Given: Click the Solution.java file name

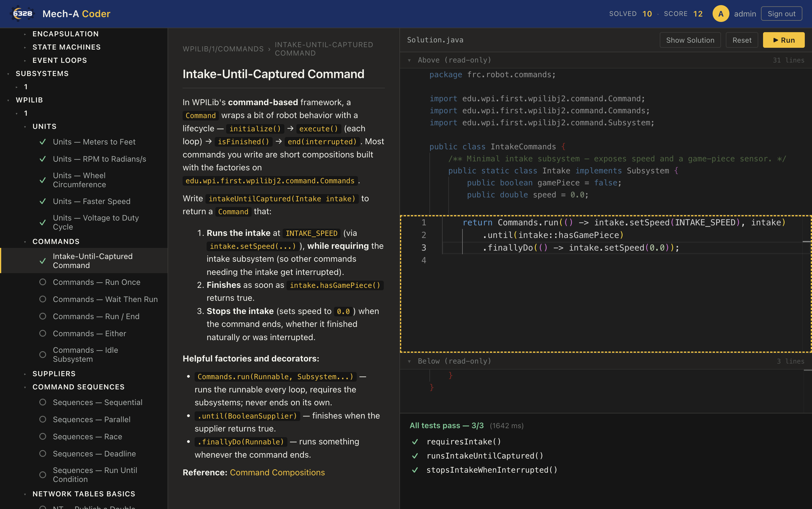Looking at the screenshot, I should (x=435, y=40).
